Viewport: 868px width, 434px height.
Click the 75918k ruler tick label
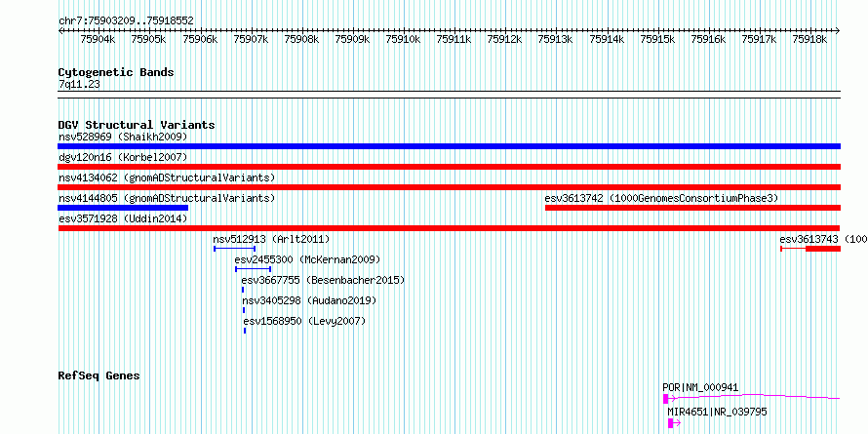809,39
